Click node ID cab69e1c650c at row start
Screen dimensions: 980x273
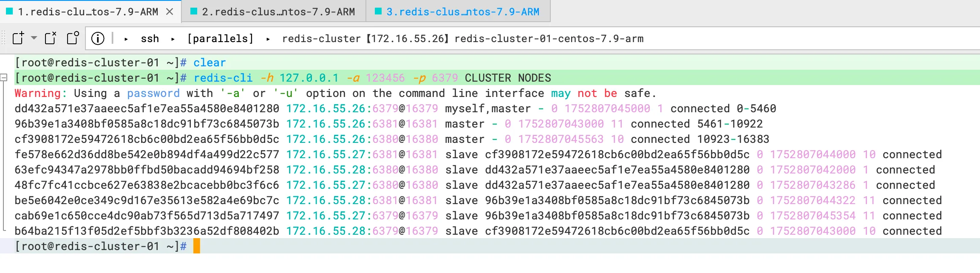pyautogui.click(x=147, y=216)
